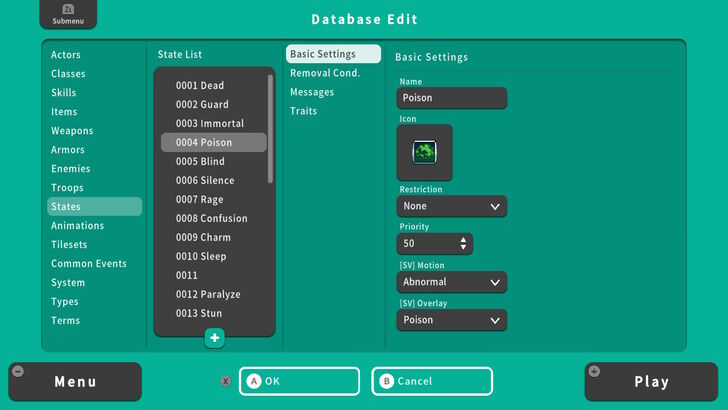Viewport: 728px width, 410px height.
Task: Open the SV Motion dropdown
Action: 452,282
